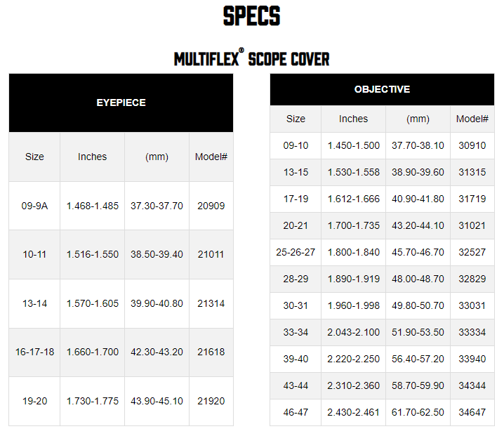Select objective model number 33940
This screenshot has height=436, width=504.
coord(472,359)
